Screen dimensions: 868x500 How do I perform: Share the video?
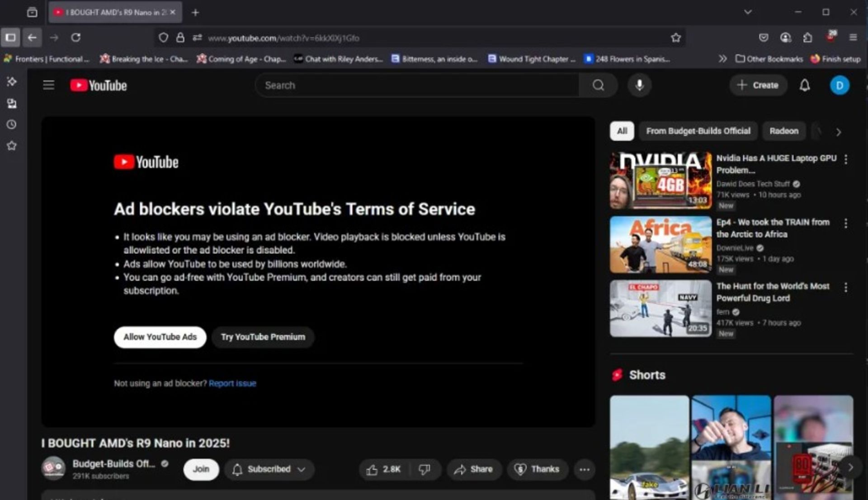474,469
